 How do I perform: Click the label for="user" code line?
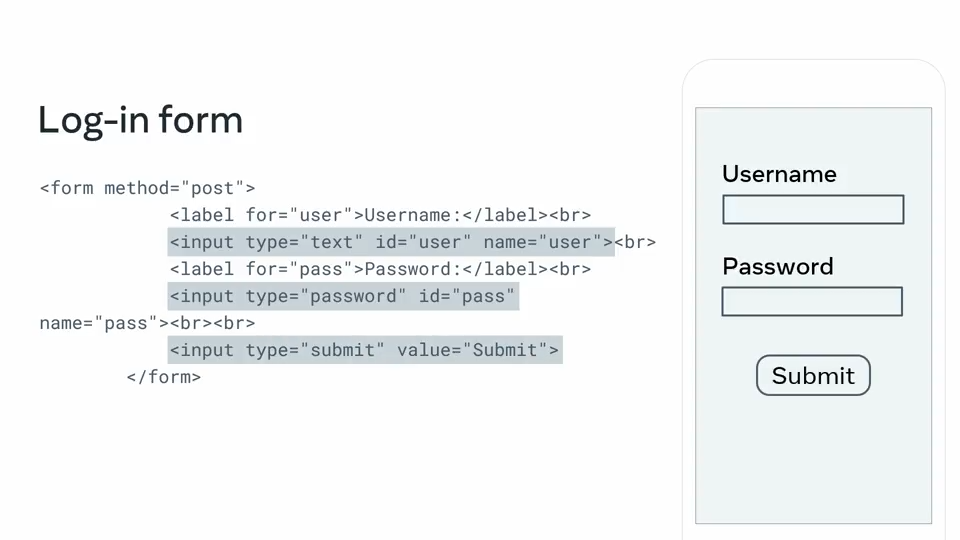380,216
